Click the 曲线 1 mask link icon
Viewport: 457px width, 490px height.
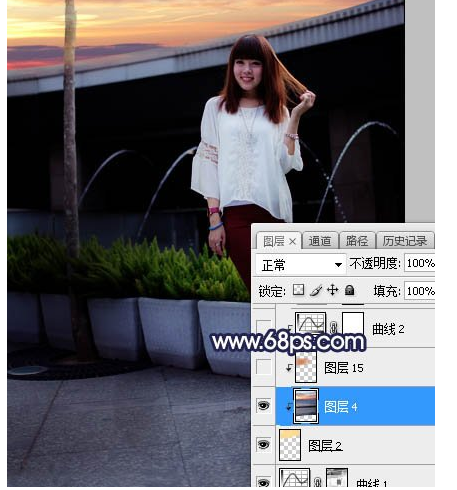318,481
